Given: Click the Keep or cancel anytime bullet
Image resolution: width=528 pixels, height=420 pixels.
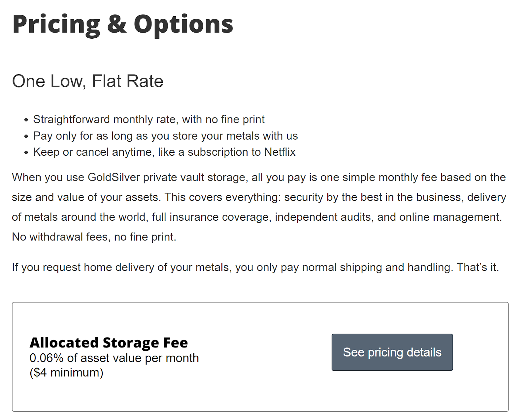Looking at the screenshot, I should [164, 152].
